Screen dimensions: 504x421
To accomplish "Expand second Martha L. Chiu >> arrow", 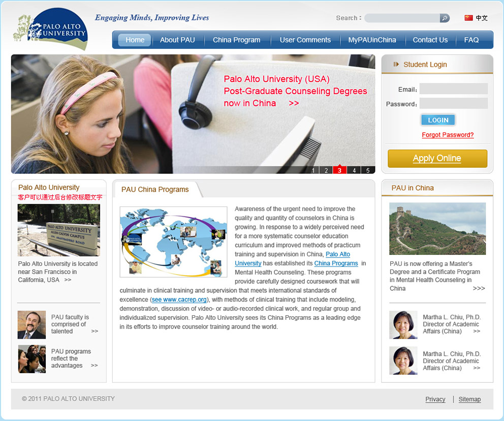I will click(x=477, y=368).
